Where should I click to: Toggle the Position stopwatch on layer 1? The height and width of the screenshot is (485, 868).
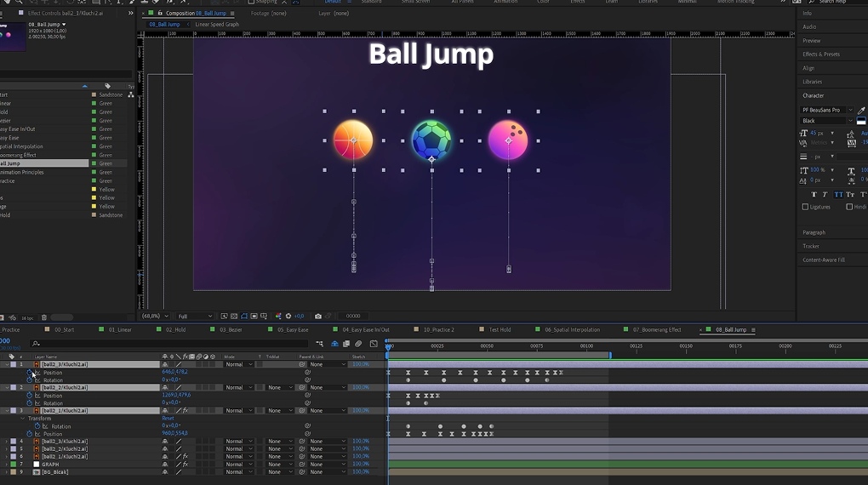pyautogui.click(x=29, y=373)
